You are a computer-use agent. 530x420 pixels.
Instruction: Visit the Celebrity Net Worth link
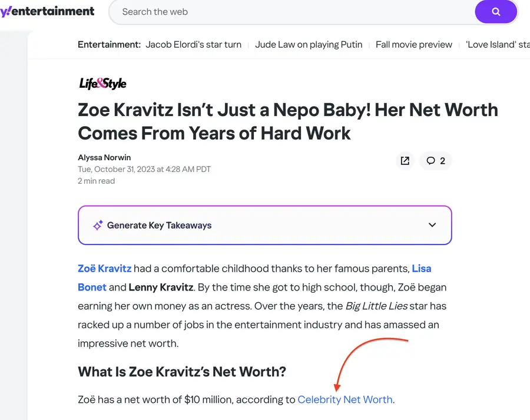tap(345, 399)
